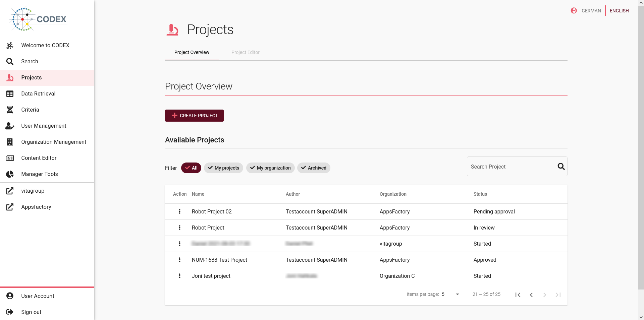Click the Sign out arrow icon

(x=10, y=312)
